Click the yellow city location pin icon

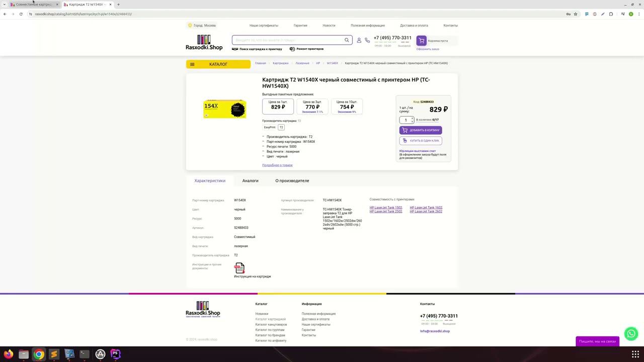(x=190, y=25)
